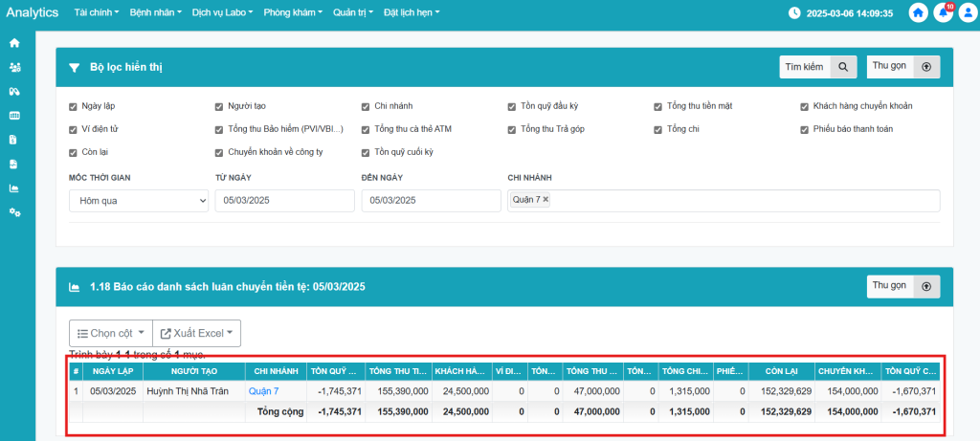Screen dimensions: 980x441
Task: Toggle the Tổng thu tiền mặt checkbox
Action: pos(658,106)
